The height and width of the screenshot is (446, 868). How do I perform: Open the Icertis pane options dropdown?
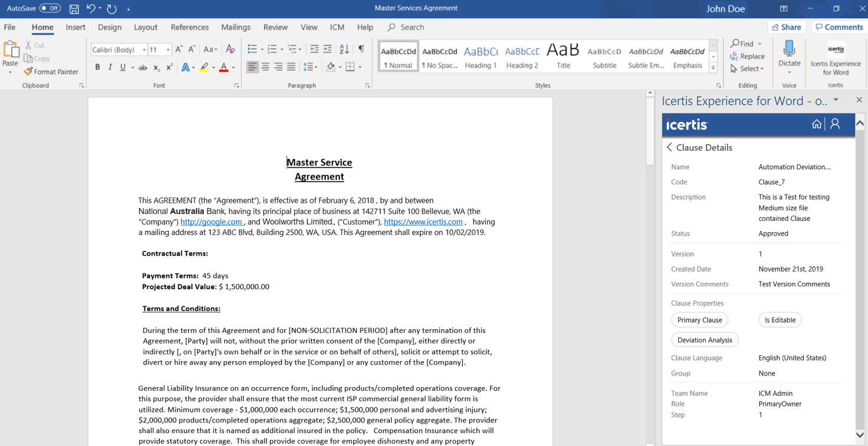coord(836,100)
